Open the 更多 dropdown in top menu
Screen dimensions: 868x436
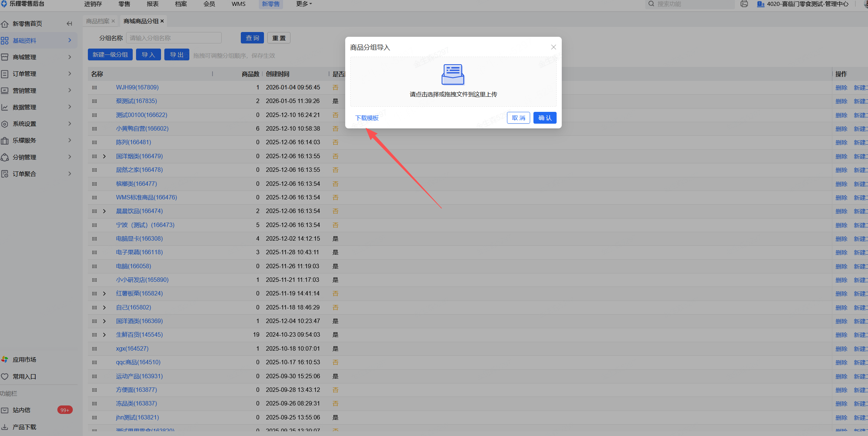[x=304, y=4]
